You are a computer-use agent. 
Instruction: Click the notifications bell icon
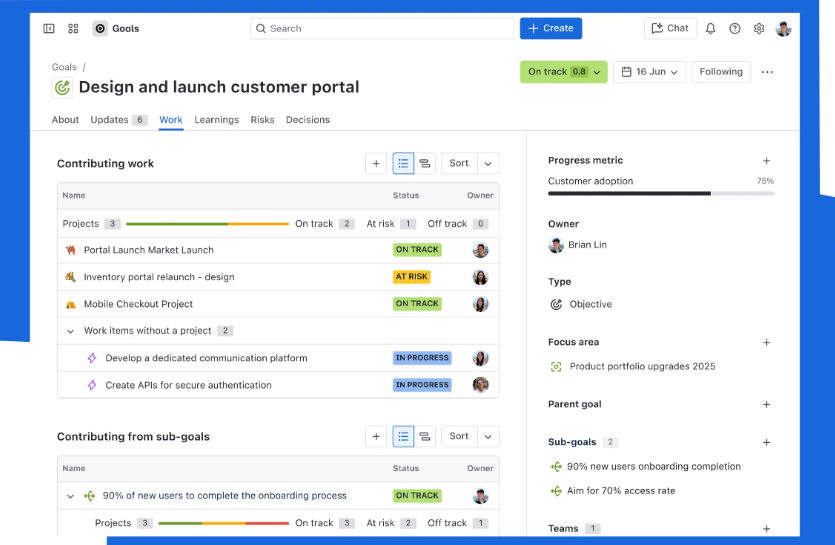pos(710,29)
